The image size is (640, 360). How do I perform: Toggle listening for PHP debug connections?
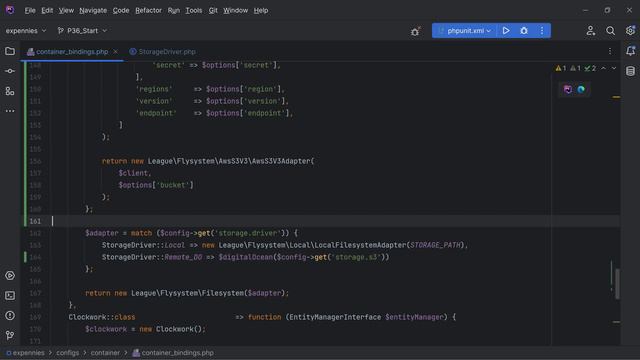[415, 31]
